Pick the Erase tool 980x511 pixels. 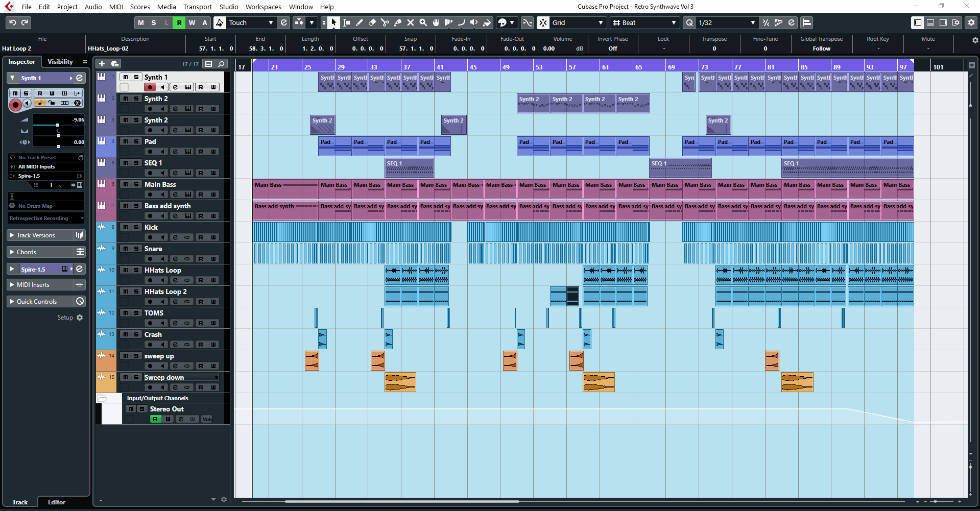(372, 22)
